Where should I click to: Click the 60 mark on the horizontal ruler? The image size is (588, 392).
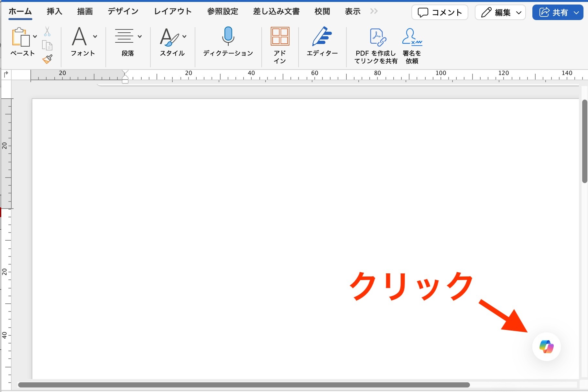point(315,73)
